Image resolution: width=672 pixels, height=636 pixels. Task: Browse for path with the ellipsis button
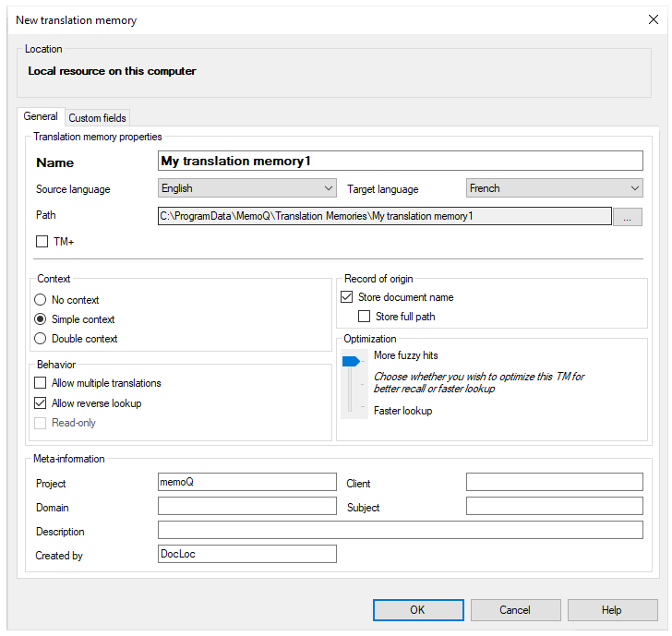[x=628, y=217]
